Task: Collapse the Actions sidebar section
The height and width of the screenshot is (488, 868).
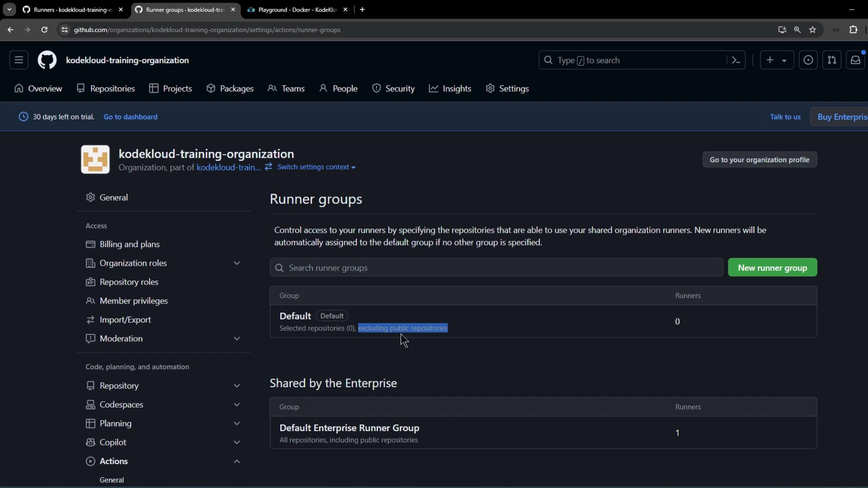Action: [236, 461]
